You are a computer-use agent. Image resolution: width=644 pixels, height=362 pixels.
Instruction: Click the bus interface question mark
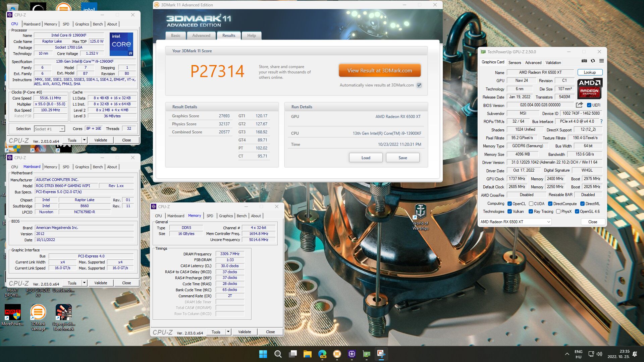tap(601, 121)
